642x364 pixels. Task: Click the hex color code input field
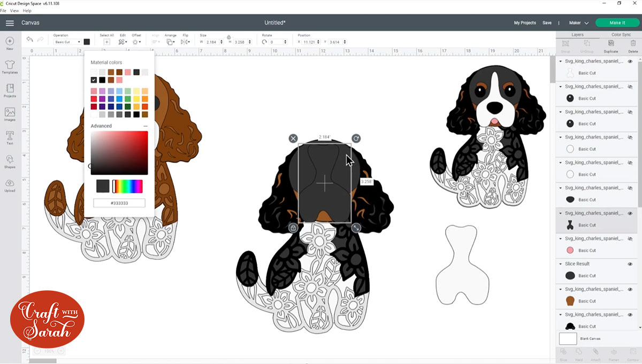119,203
